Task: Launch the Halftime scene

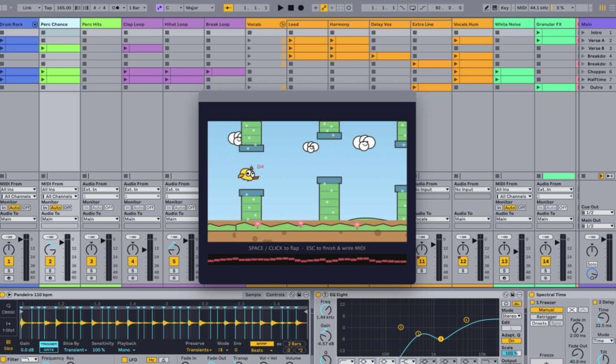Action: [x=583, y=79]
